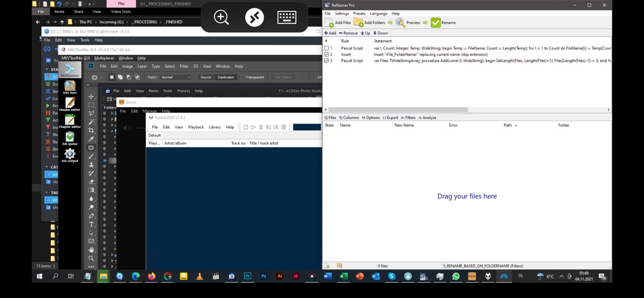Select the Photoshop Magic Wand tool
The height and width of the screenshot is (298, 644).
click(91, 122)
